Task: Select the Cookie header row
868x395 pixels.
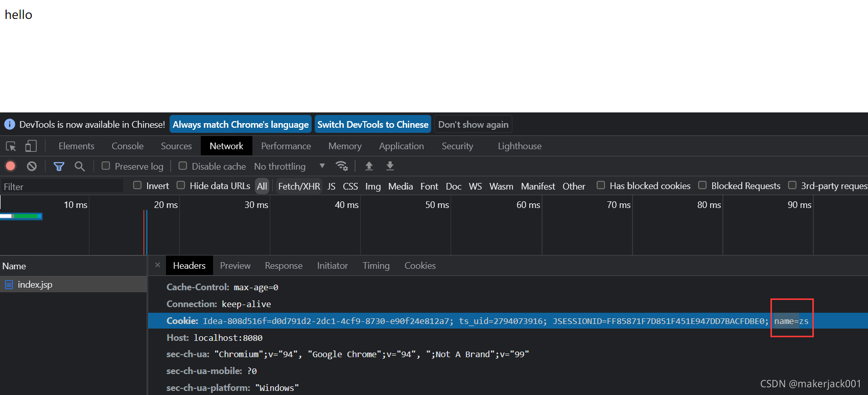Action: pyautogui.click(x=508, y=321)
